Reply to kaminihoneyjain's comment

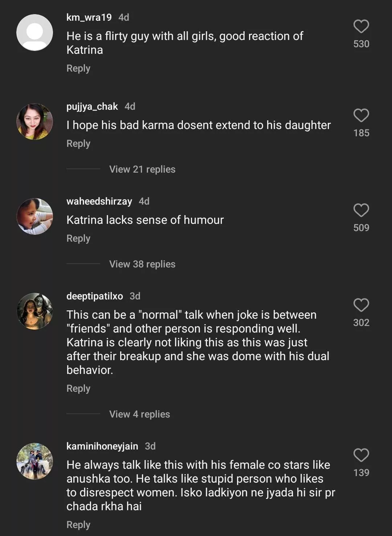tap(78, 525)
